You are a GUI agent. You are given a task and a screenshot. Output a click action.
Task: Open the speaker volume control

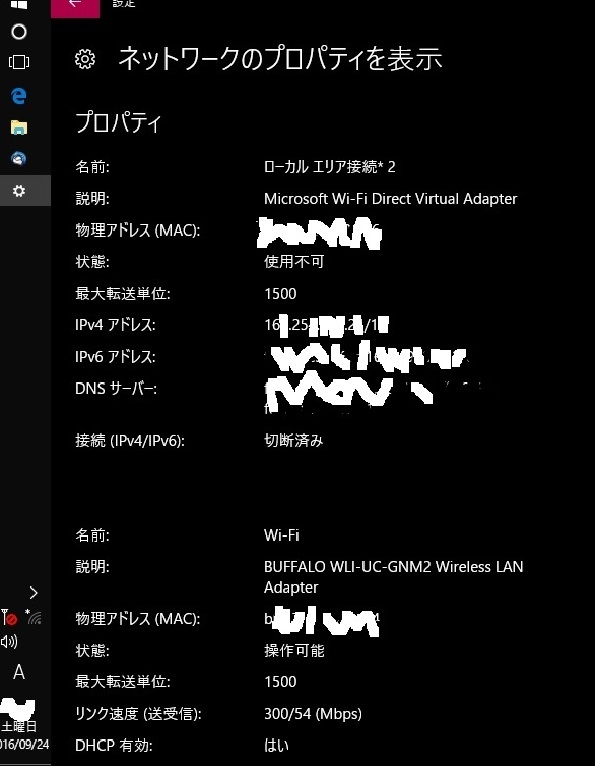9,641
